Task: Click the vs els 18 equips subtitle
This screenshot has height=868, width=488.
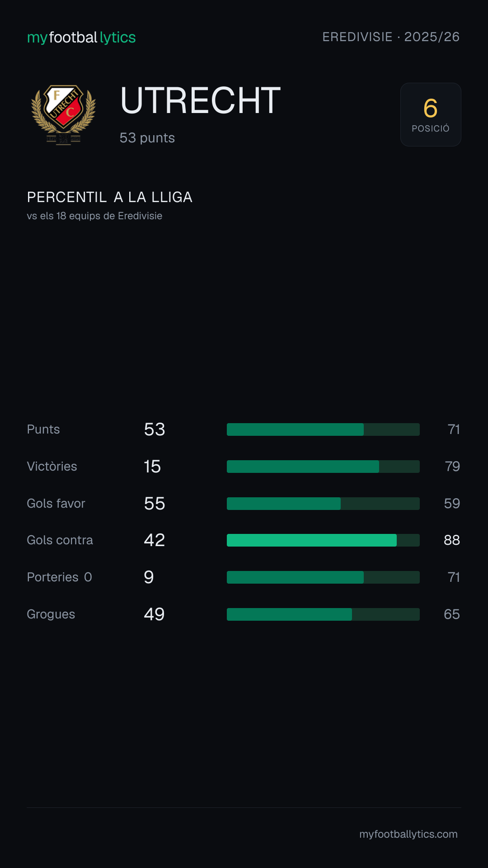Action: pos(94,216)
